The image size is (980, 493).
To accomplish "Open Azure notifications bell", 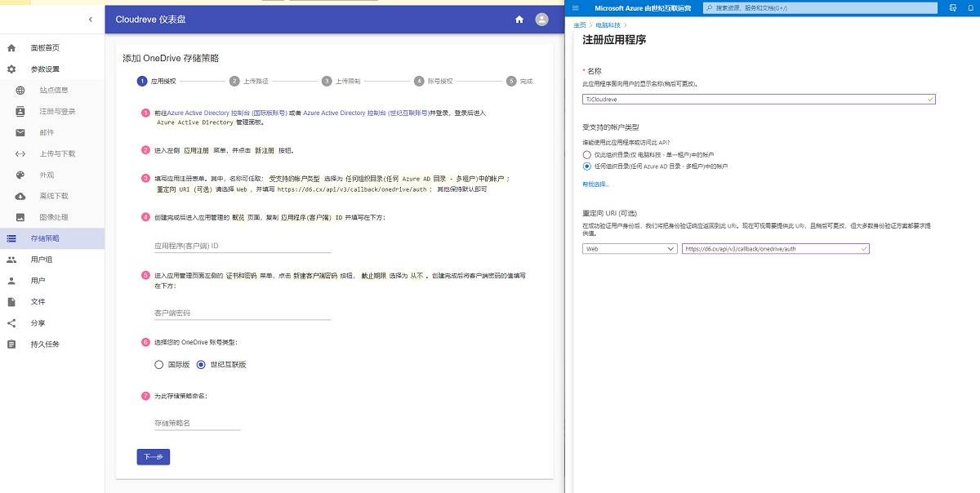I will click(971, 7).
